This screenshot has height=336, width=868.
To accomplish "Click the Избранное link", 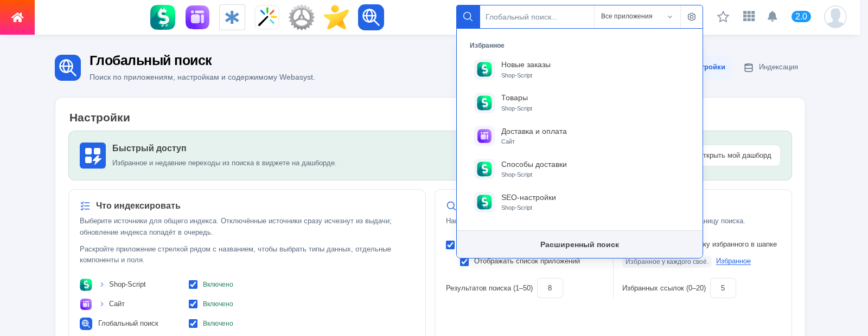I will coord(733,261).
